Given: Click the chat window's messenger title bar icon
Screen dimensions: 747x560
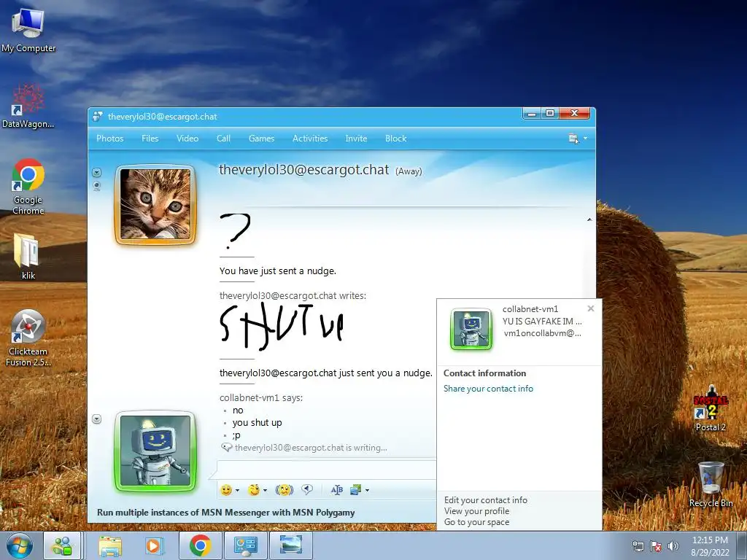Looking at the screenshot, I should click(x=97, y=116).
